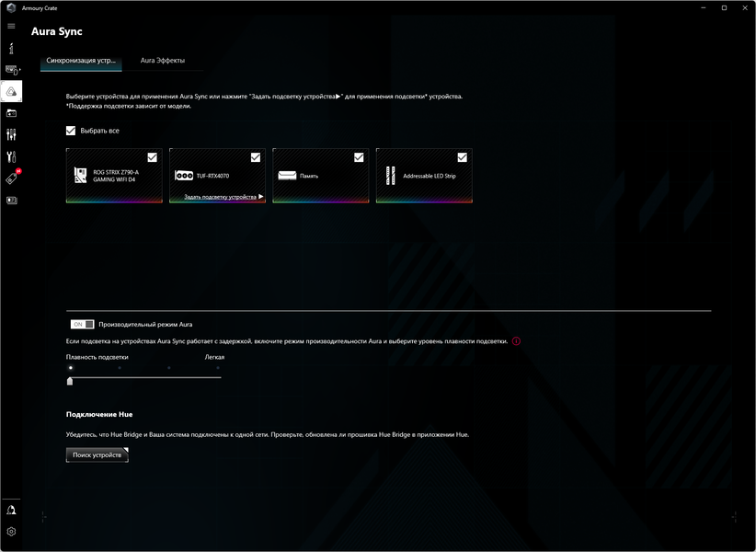756x552 pixels.
Task: Select the Aura Sync triangle sidebar icon
Action: [12, 92]
